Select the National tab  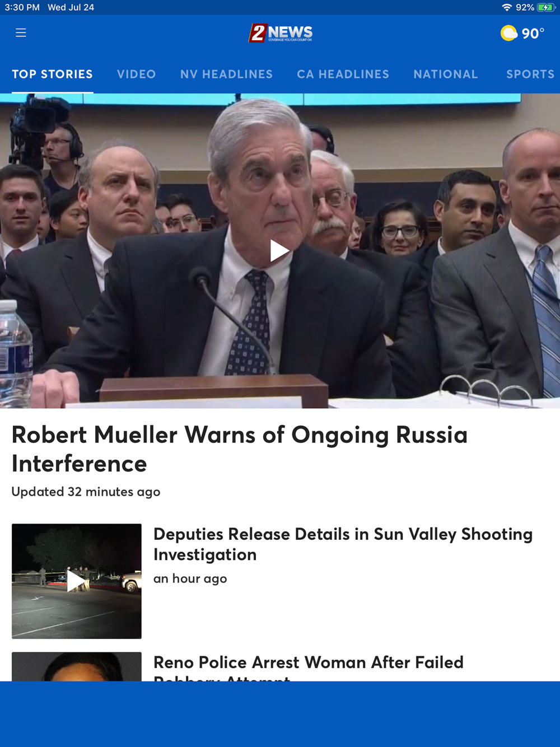pos(446,74)
